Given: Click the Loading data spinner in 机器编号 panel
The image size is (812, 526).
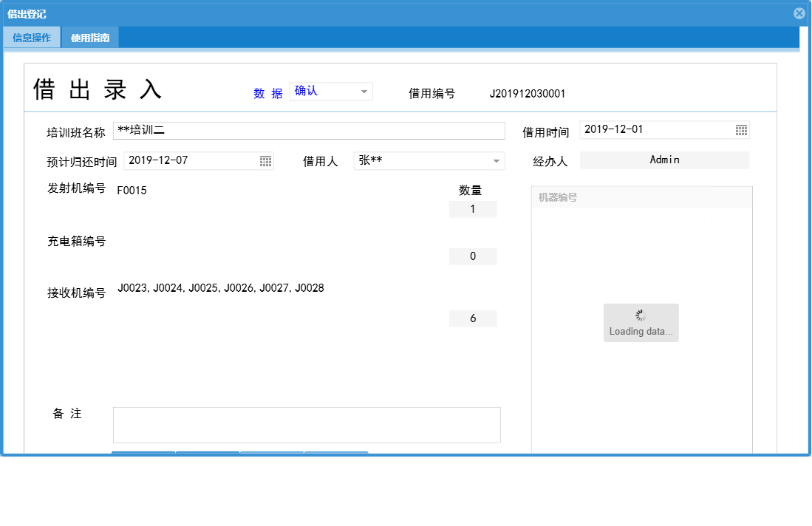Looking at the screenshot, I should tap(641, 323).
